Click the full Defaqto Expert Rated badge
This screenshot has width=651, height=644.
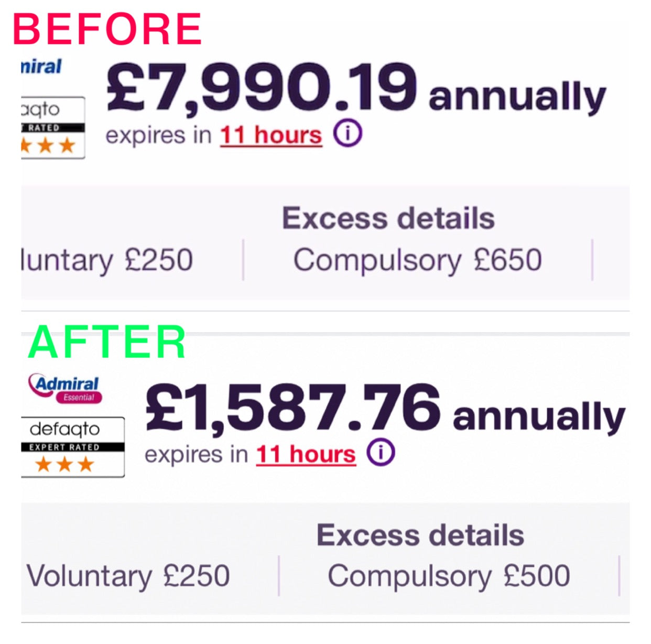point(72,447)
